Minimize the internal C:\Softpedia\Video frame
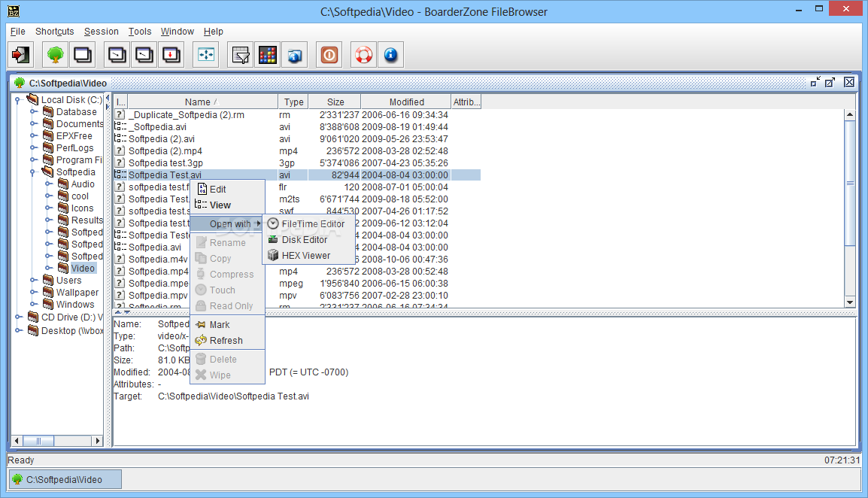The image size is (868, 498). point(815,83)
